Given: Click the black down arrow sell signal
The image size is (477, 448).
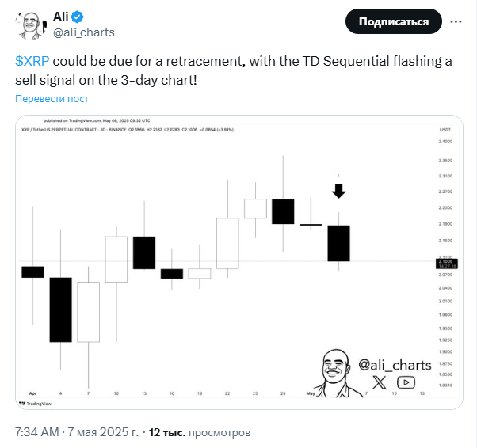Looking at the screenshot, I should (338, 192).
